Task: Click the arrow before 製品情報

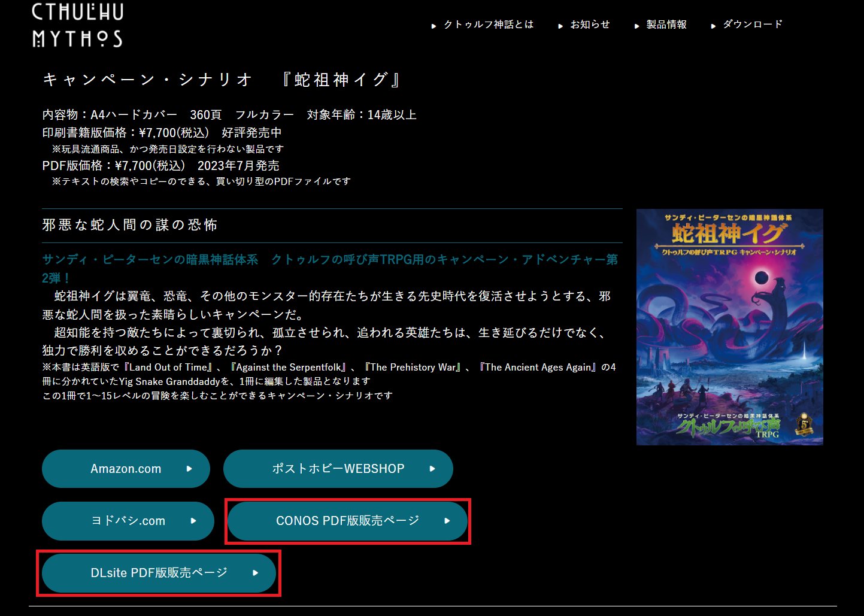Action: [636, 26]
